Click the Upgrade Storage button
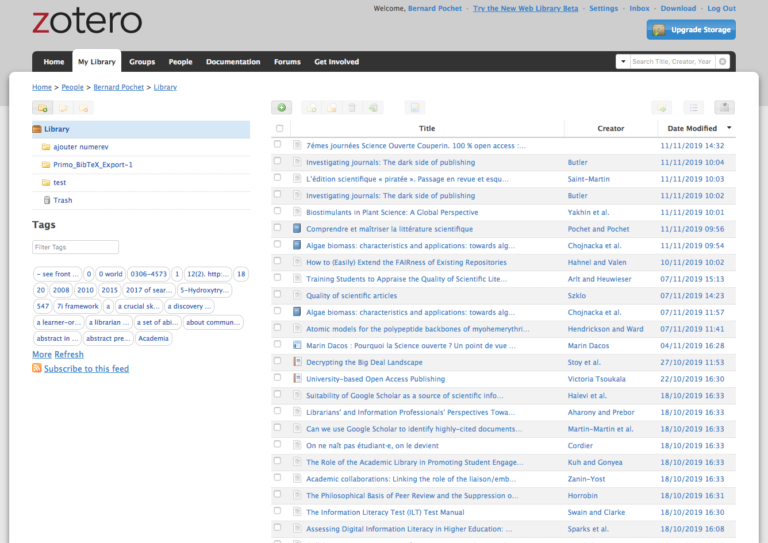This screenshot has width=768, height=543. click(x=691, y=30)
